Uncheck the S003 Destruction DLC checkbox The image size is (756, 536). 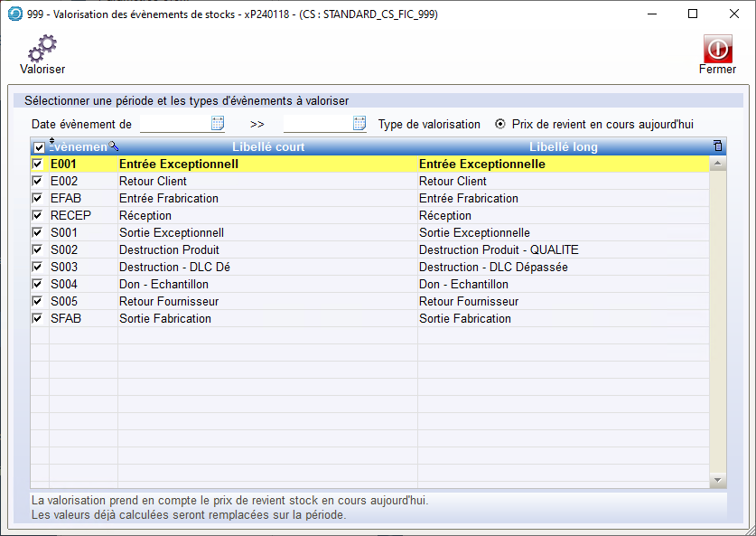click(x=38, y=268)
